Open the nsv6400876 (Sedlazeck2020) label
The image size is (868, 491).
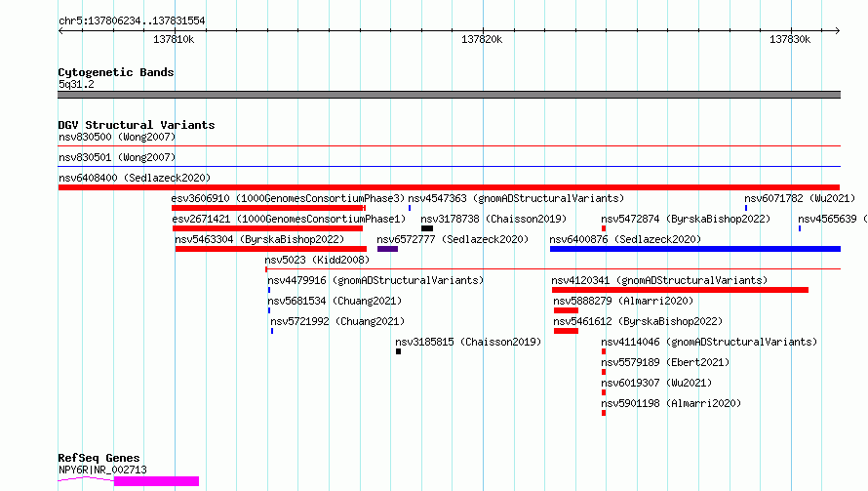625,239
